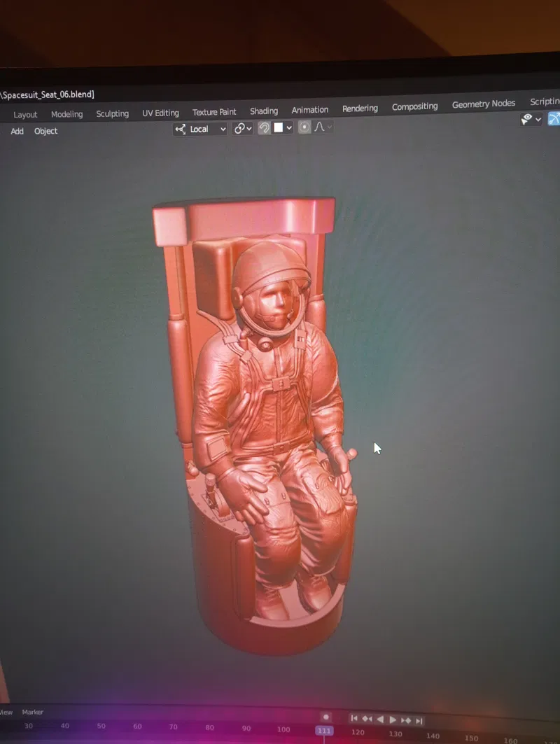Switch to the Sculpting workspace tab
The width and height of the screenshot is (560, 744).
112,113
